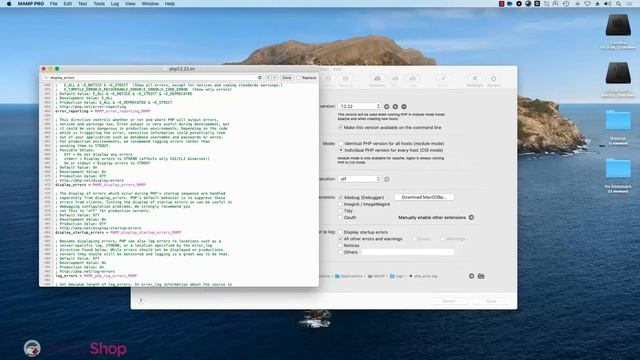Open the Apple menu
This screenshot has height=360, width=640.
9,4
